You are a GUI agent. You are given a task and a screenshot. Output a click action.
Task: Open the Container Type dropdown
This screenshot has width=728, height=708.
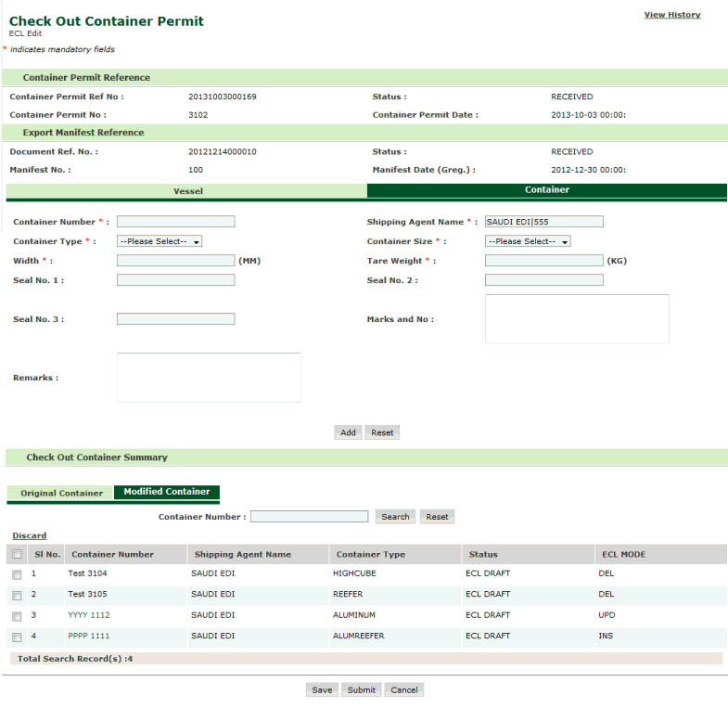[160, 241]
